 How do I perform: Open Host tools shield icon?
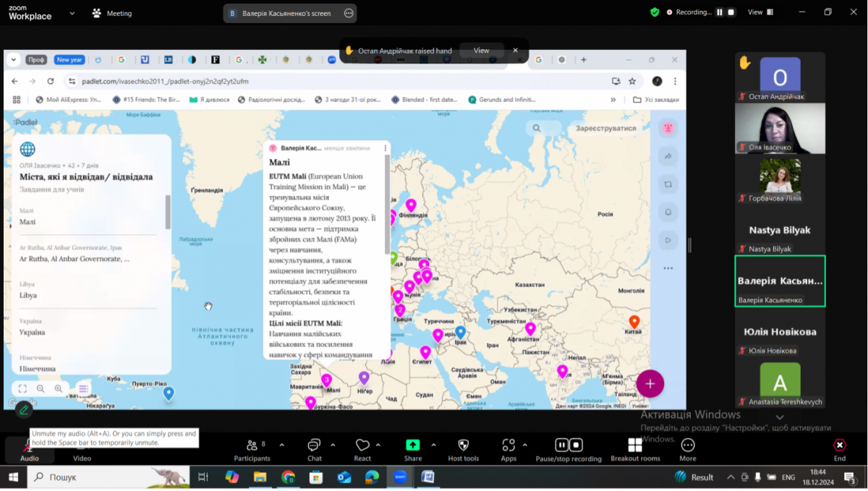[x=463, y=445]
